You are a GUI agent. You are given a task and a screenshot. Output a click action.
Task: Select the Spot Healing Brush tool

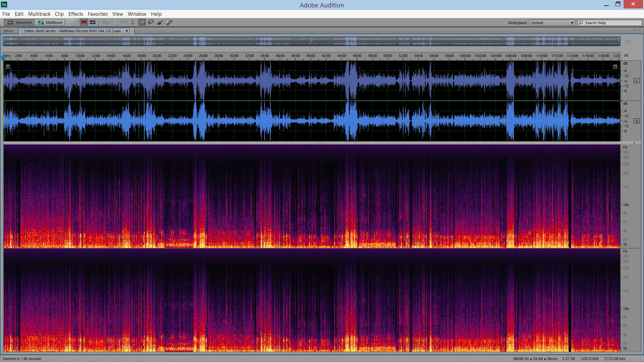[169, 22]
